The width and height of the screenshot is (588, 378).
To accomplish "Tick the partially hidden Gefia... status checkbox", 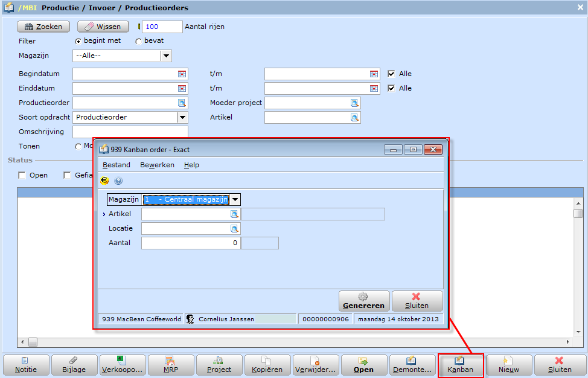I will [x=67, y=176].
